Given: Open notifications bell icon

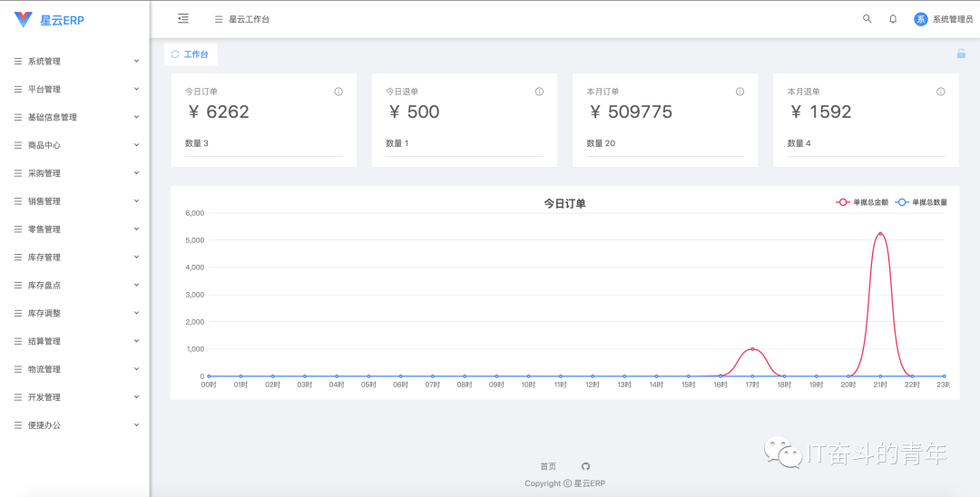Looking at the screenshot, I should (x=893, y=19).
